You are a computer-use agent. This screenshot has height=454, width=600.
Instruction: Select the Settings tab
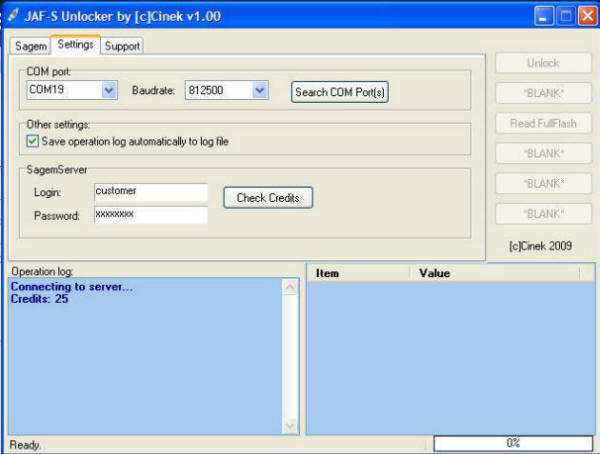[75, 45]
